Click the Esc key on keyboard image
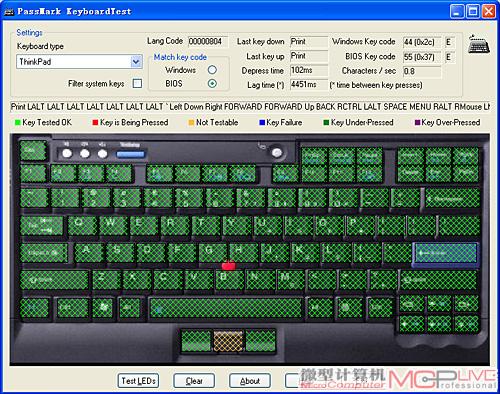Screen dimensions: 500x394 click(x=33, y=150)
